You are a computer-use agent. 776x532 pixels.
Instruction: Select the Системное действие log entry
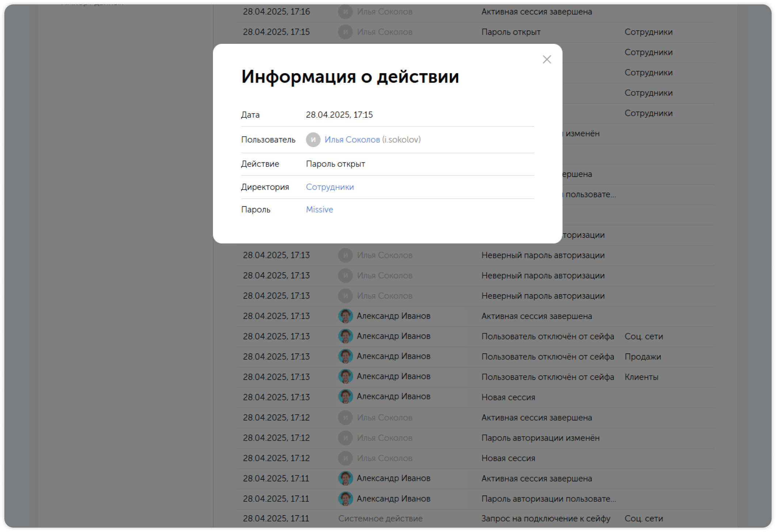click(380, 518)
